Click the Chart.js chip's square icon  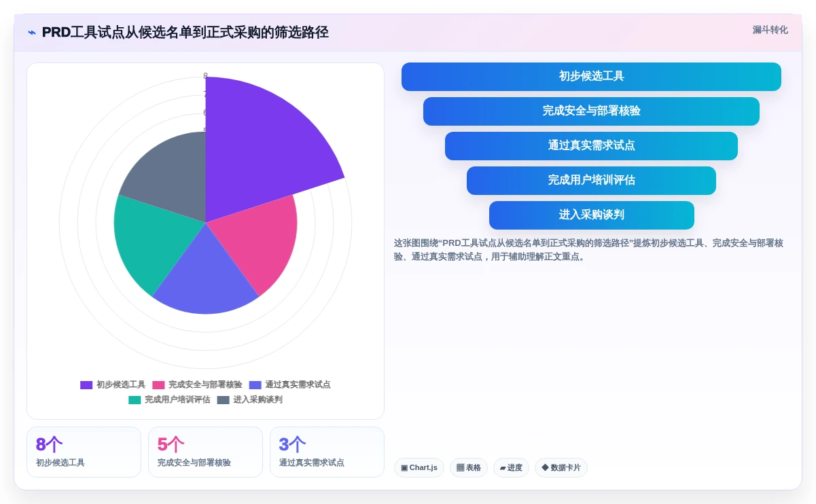tap(404, 468)
